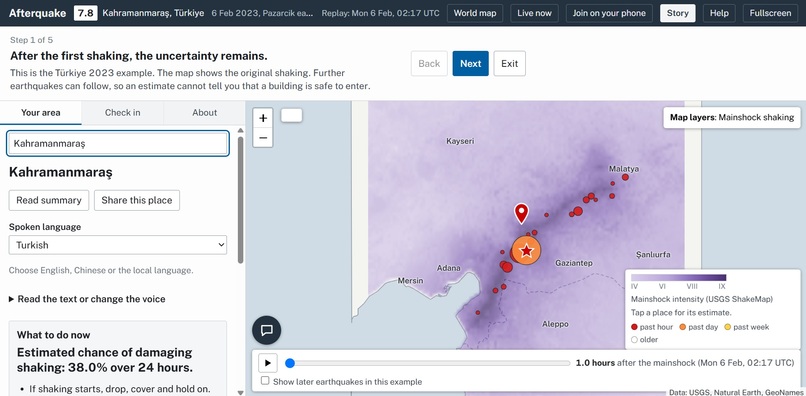Enable Show later earthquakes checkbox
806x396 pixels.
(x=265, y=381)
